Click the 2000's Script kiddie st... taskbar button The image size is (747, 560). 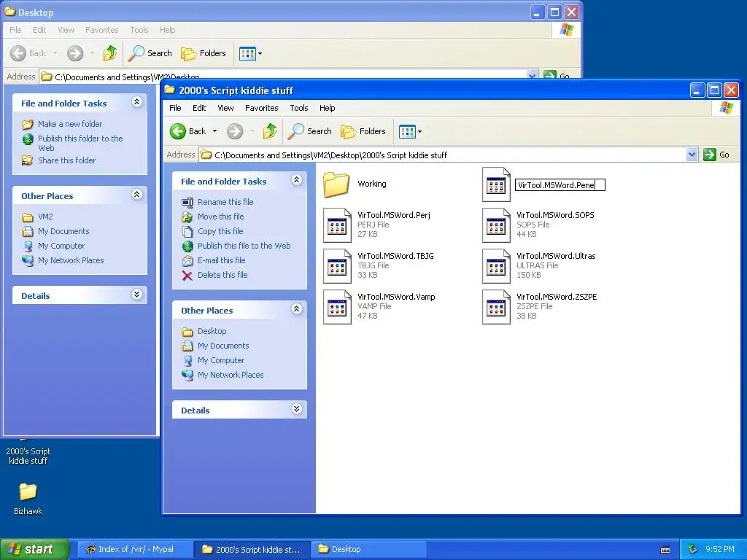click(x=252, y=550)
